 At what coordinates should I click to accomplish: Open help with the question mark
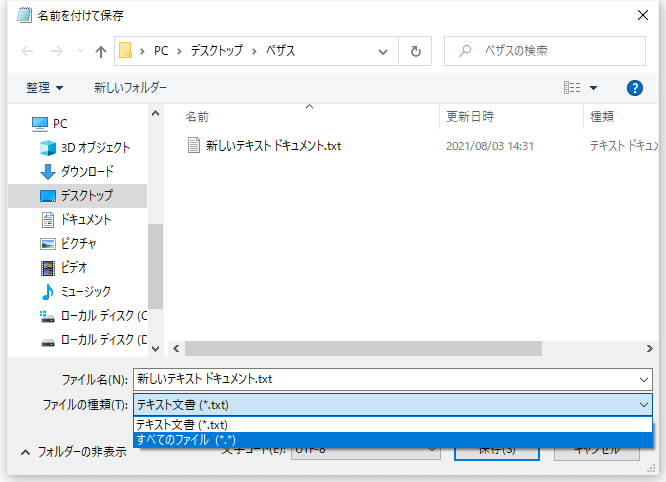(635, 88)
